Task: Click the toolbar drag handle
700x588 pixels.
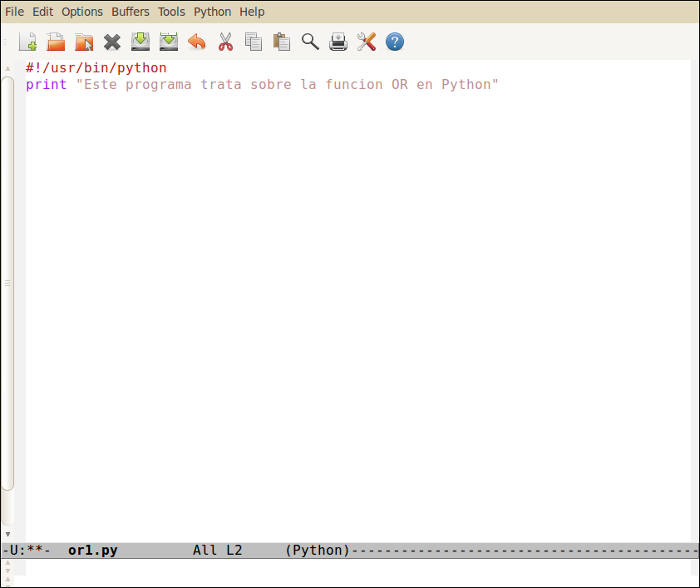Action: 5,42
